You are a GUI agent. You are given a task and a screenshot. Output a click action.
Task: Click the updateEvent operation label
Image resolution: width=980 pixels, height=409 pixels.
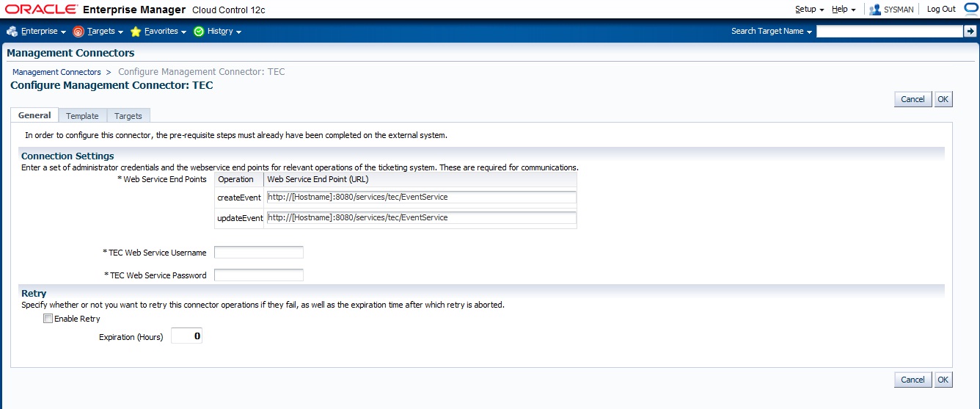click(240, 218)
